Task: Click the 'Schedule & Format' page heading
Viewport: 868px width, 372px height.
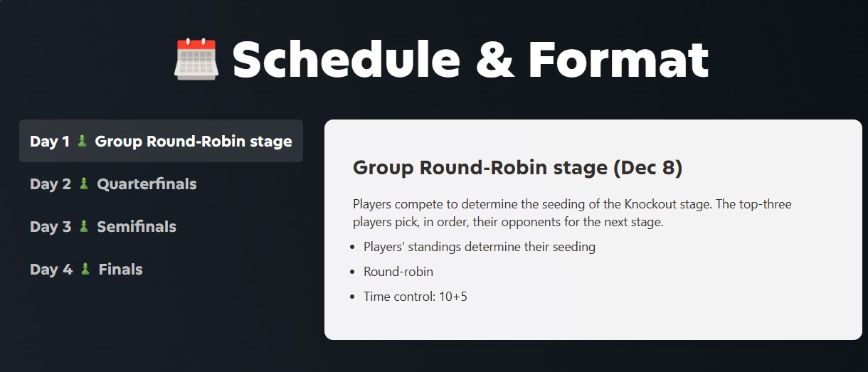Action: pyautogui.click(x=470, y=59)
